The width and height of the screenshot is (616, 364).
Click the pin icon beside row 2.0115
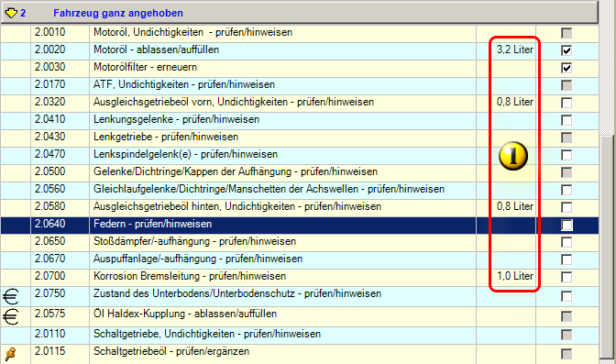tap(11, 354)
